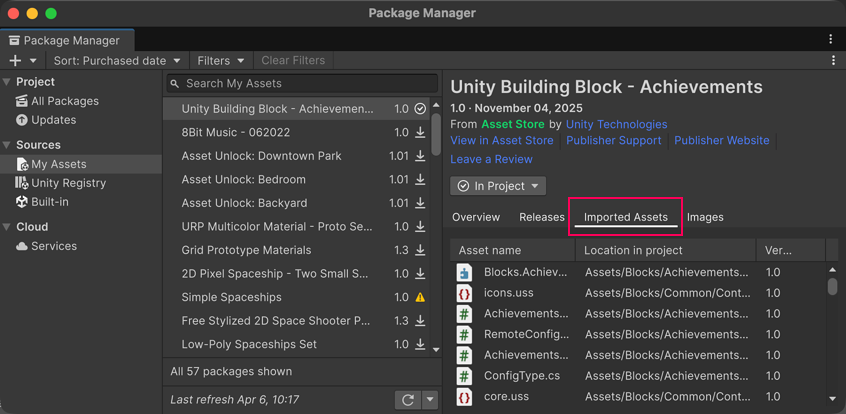Select the 8Bit Music - 062022 package row
The height and width of the screenshot is (414, 846).
(x=296, y=133)
